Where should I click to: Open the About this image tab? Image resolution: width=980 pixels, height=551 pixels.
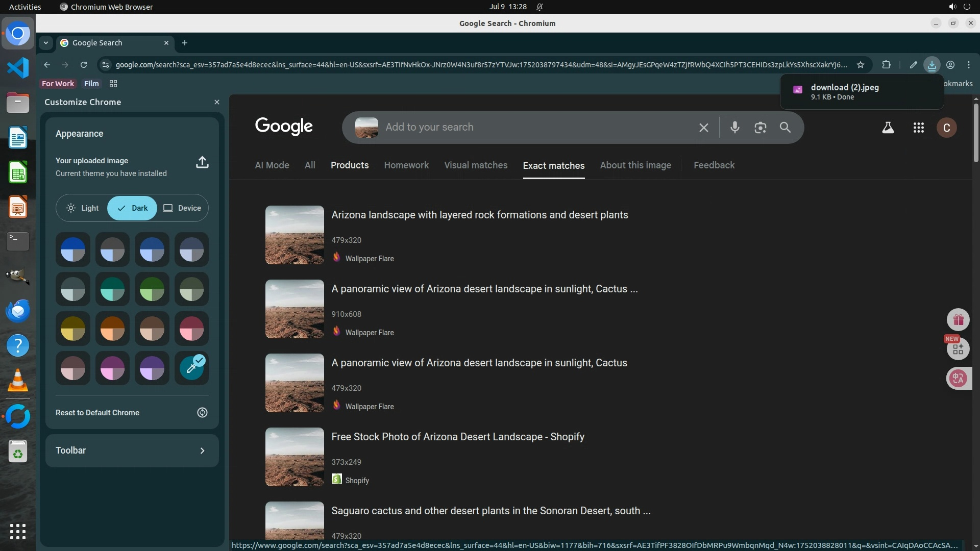(635, 165)
